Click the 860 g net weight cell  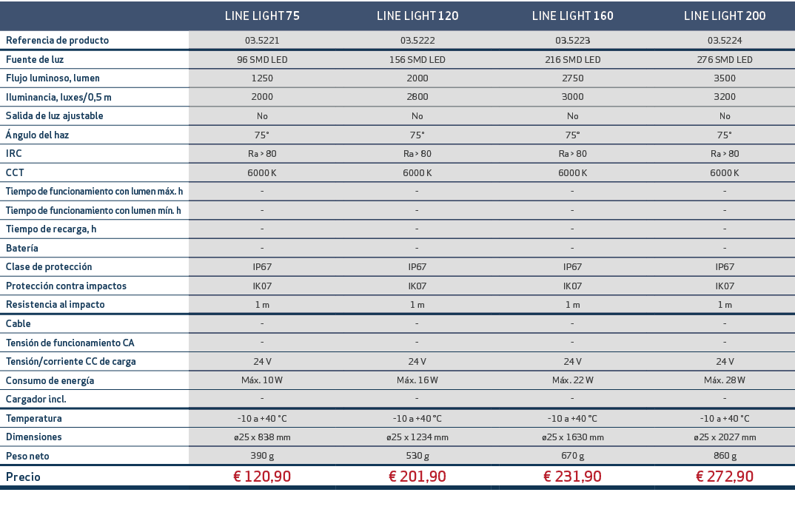[725, 455]
